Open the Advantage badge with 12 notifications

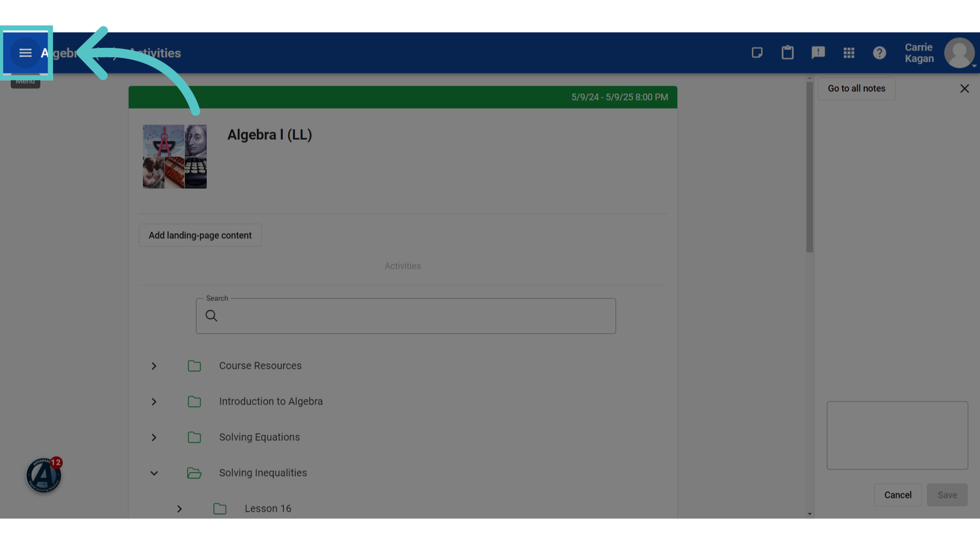[44, 475]
